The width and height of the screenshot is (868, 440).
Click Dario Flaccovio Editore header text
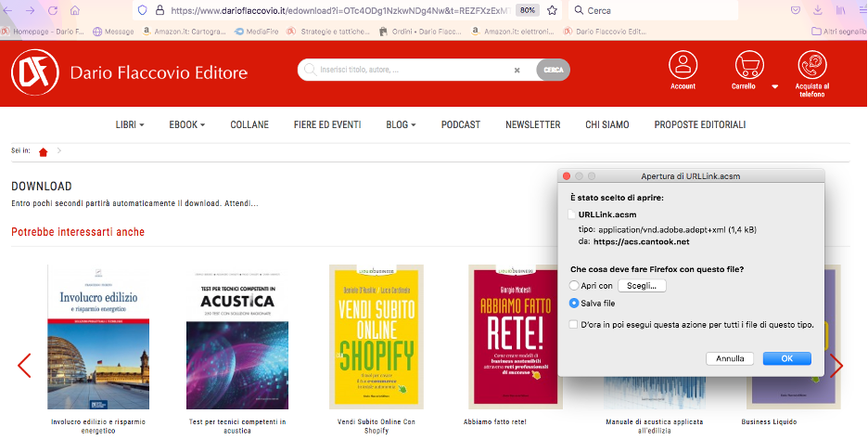[x=159, y=72]
